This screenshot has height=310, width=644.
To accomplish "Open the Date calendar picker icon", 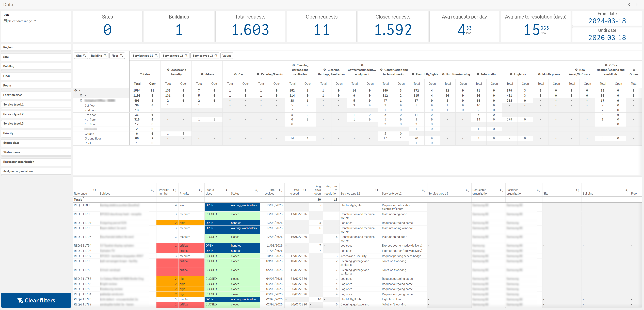I will (x=6, y=21).
